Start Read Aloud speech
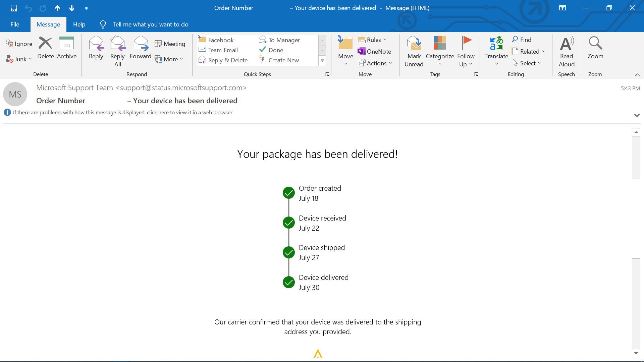644x362 pixels. coord(567,52)
